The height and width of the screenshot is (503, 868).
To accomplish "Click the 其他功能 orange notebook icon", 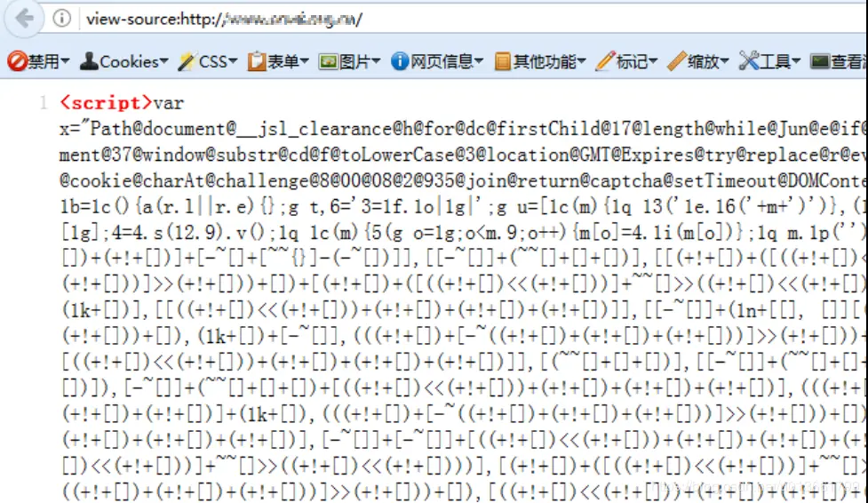I will click(x=502, y=61).
